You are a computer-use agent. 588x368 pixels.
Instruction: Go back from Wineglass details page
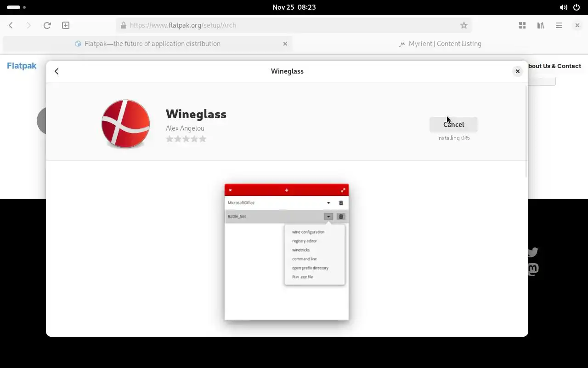pyautogui.click(x=57, y=71)
